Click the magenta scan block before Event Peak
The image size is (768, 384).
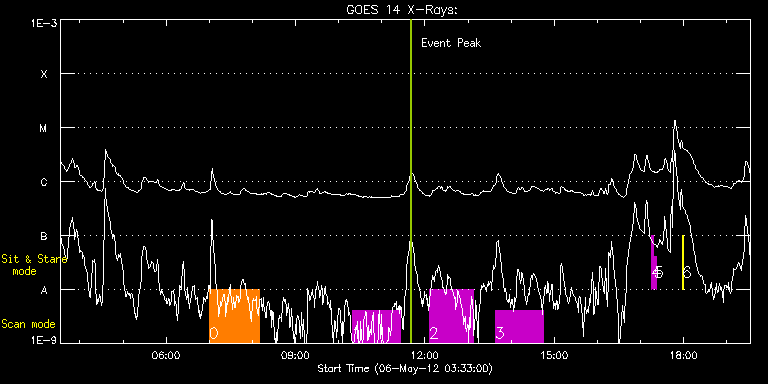[376, 326]
